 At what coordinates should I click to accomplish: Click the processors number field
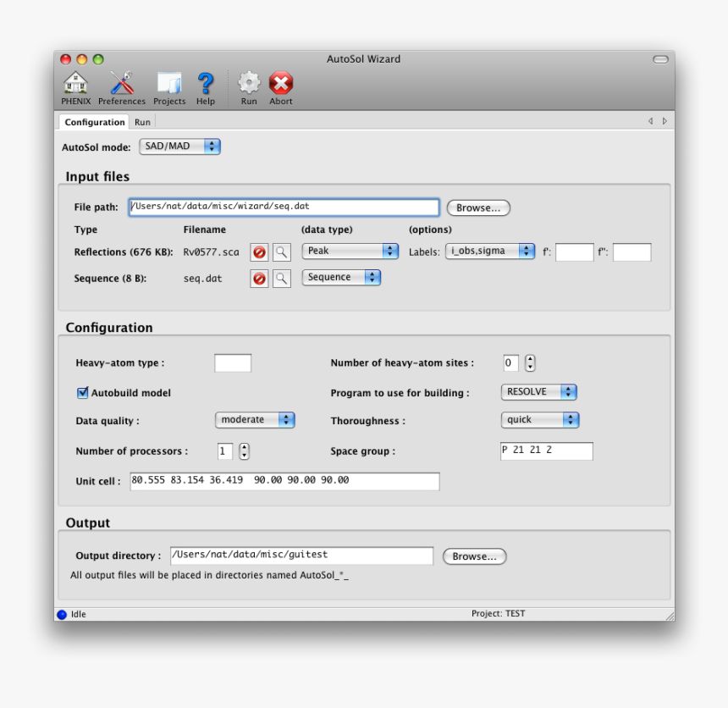(224, 451)
